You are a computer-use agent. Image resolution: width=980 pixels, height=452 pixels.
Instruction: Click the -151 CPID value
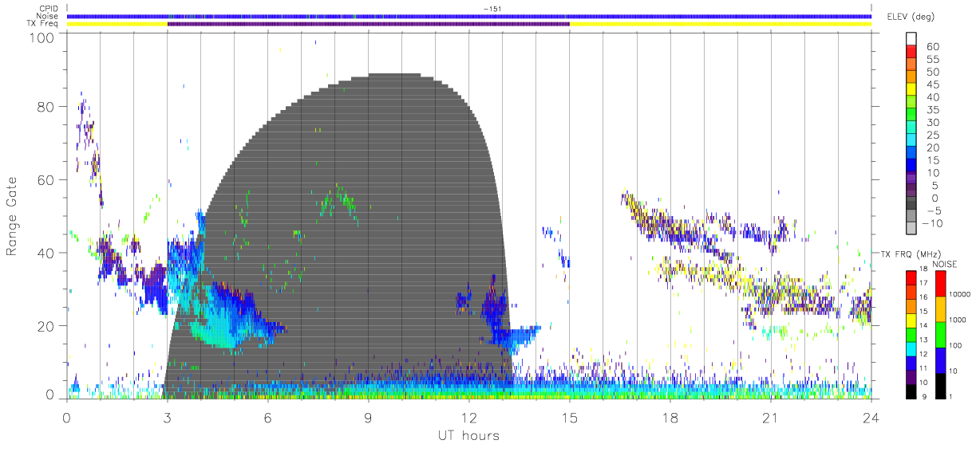[x=492, y=9]
